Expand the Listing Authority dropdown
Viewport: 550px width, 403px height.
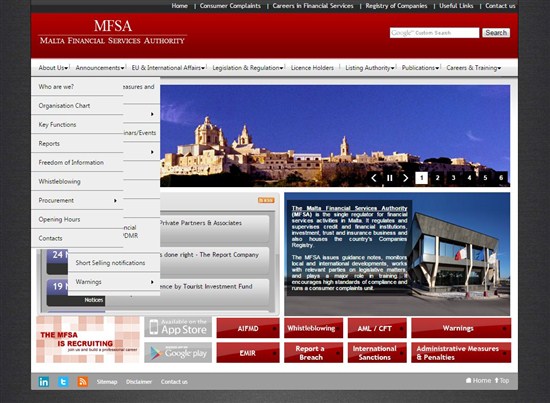point(370,68)
